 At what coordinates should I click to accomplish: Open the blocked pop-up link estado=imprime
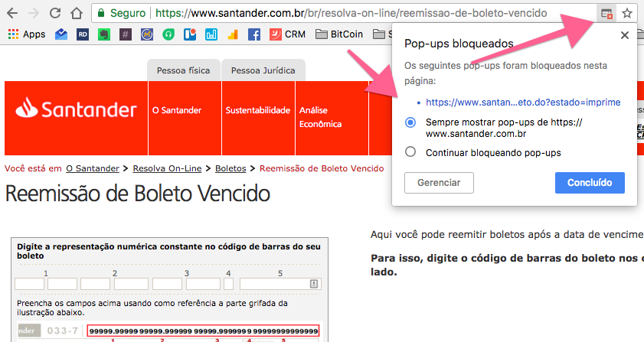click(523, 103)
